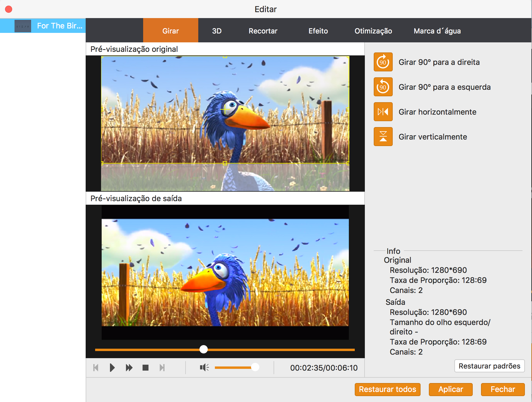Click the rotate 90° right icon
The height and width of the screenshot is (402, 532).
point(383,62)
